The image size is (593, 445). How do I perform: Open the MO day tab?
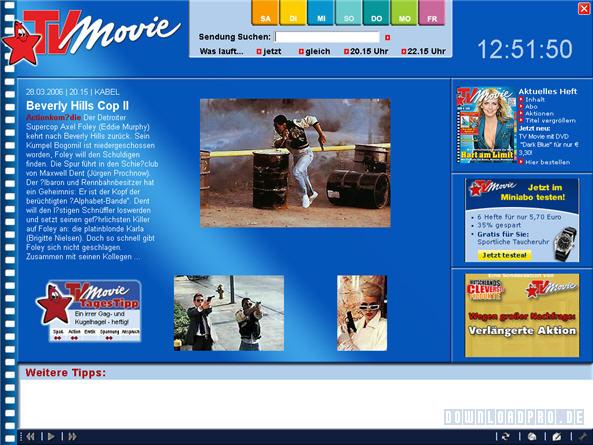point(404,13)
